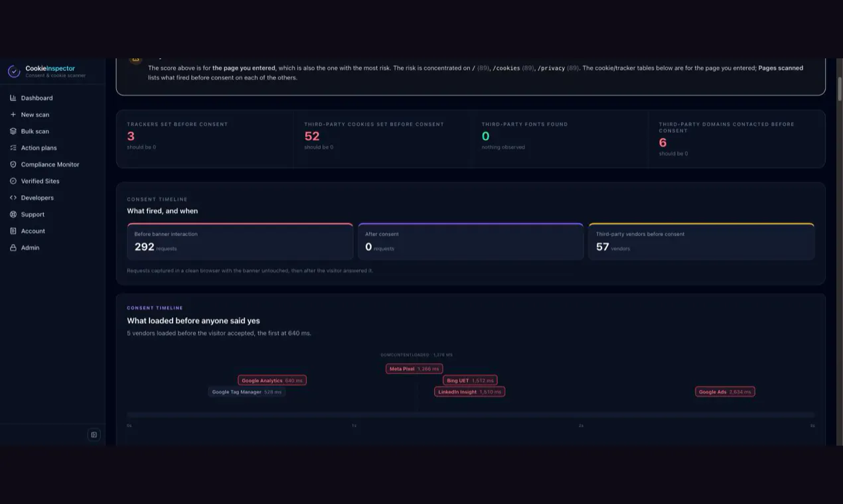Viewport: 843px width, 504px height.
Task: Click the "What fired, and when" heading
Action: [163, 211]
